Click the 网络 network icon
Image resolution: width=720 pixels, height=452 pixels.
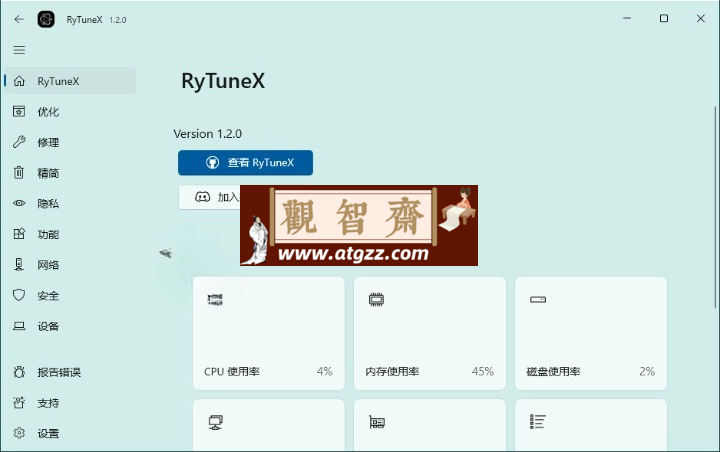[x=19, y=265]
